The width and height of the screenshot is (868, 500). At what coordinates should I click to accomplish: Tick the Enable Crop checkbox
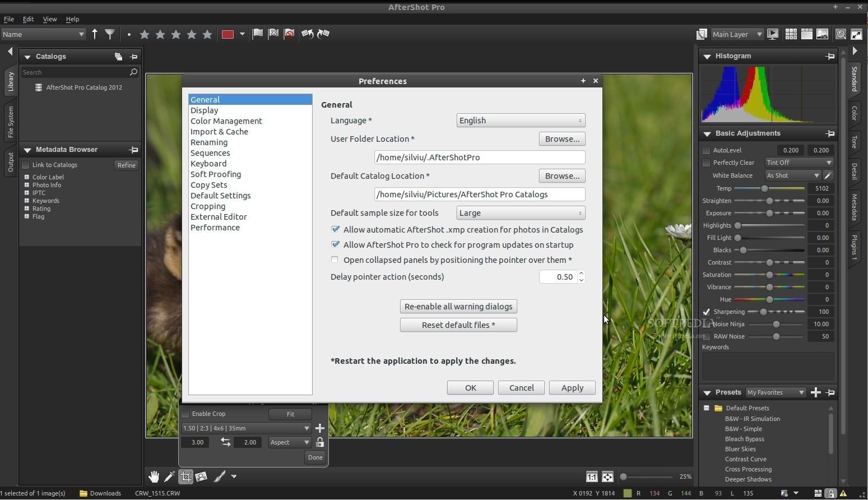click(185, 414)
